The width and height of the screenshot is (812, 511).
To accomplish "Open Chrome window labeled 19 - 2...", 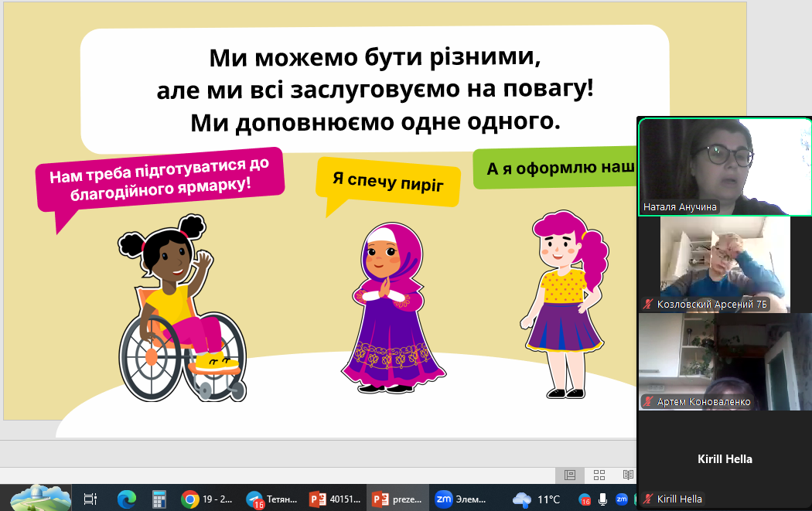I will 207,499.
